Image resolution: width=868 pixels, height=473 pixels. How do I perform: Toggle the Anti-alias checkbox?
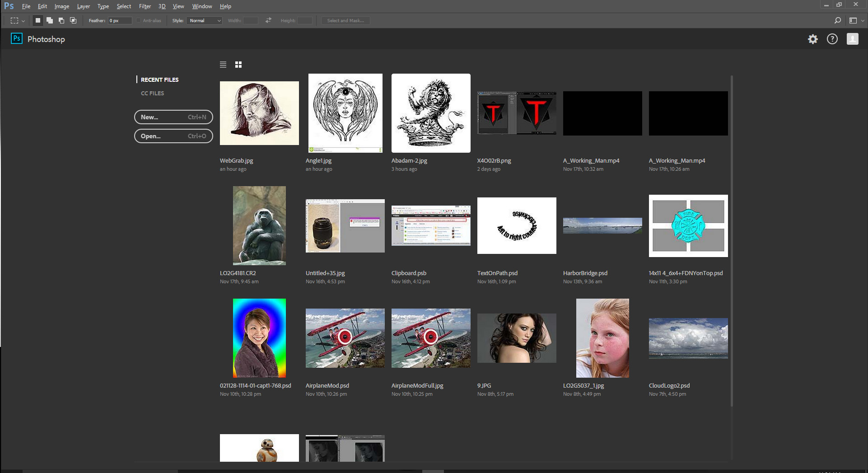coord(139,20)
